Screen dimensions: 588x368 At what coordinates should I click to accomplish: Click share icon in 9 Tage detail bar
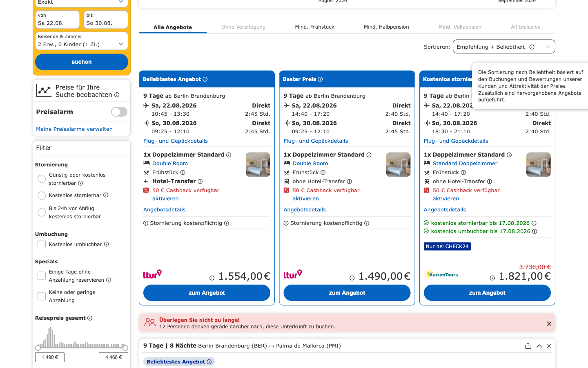point(528,346)
